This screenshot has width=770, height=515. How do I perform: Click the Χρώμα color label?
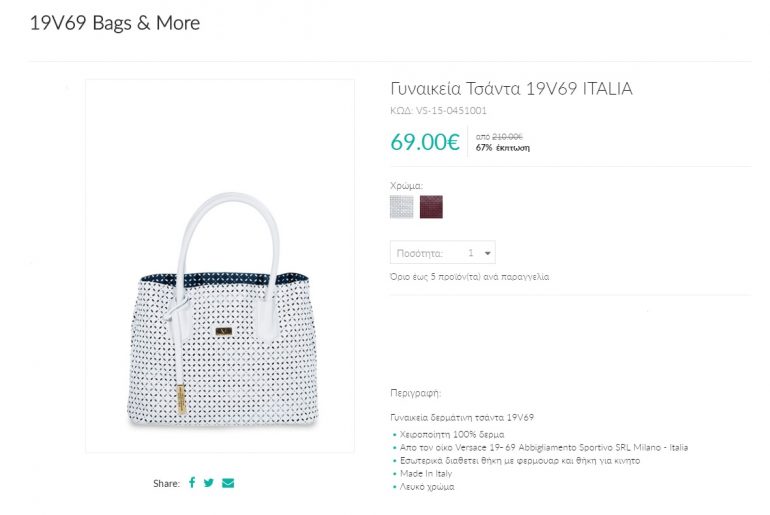[x=407, y=186]
